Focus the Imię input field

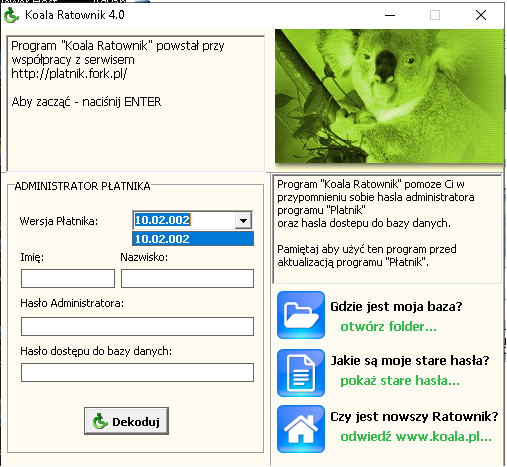[68, 279]
